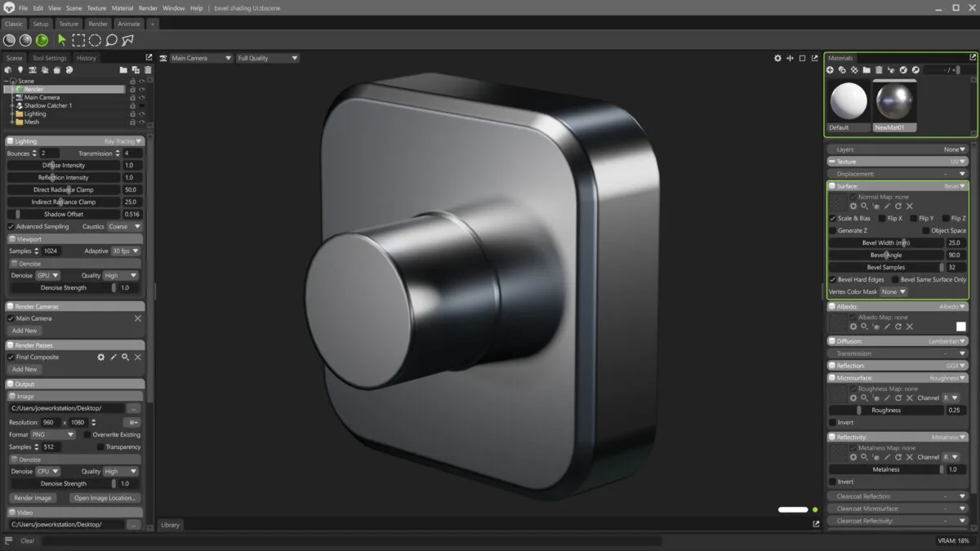
Task: Click Render Image button
Action: (x=33, y=498)
